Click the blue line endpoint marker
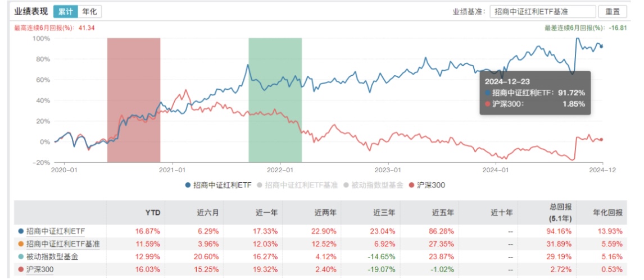The height and width of the screenshot is (280, 644). click(602, 47)
